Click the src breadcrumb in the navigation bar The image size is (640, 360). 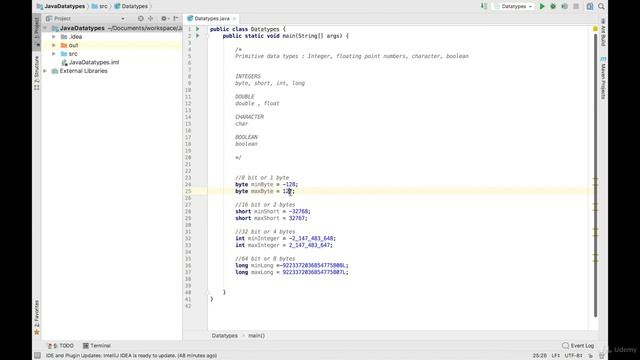(100, 6)
